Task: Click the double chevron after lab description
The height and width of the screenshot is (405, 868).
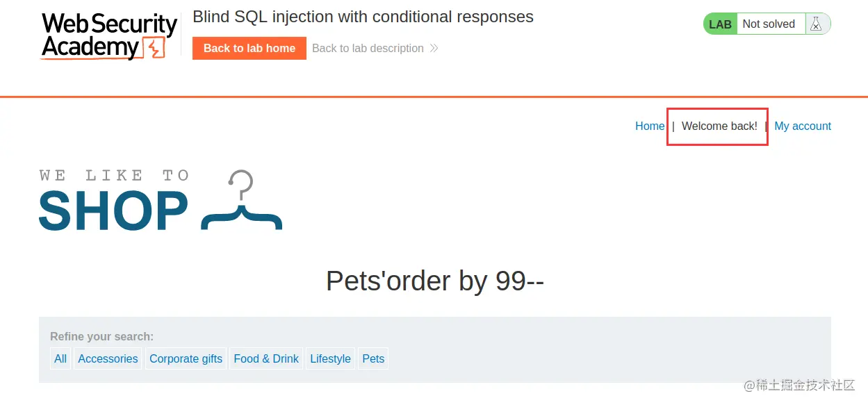Action: point(434,48)
